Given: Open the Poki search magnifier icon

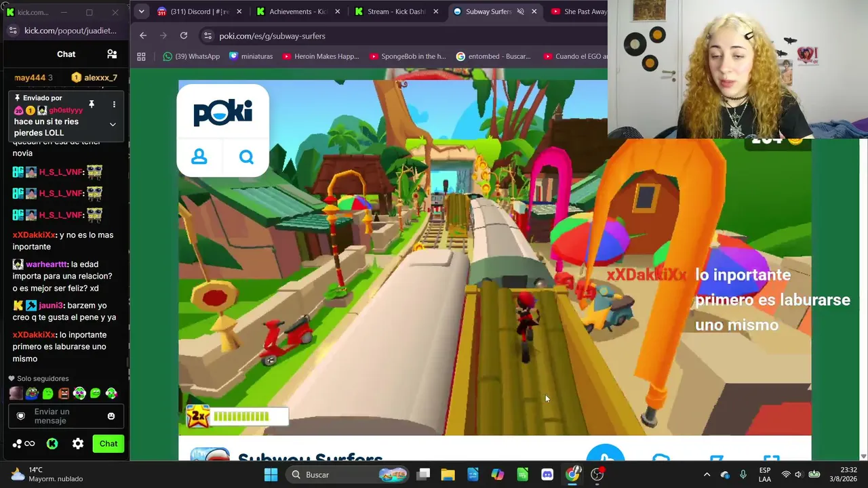Looking at the screenshot, I should (246, 157).
